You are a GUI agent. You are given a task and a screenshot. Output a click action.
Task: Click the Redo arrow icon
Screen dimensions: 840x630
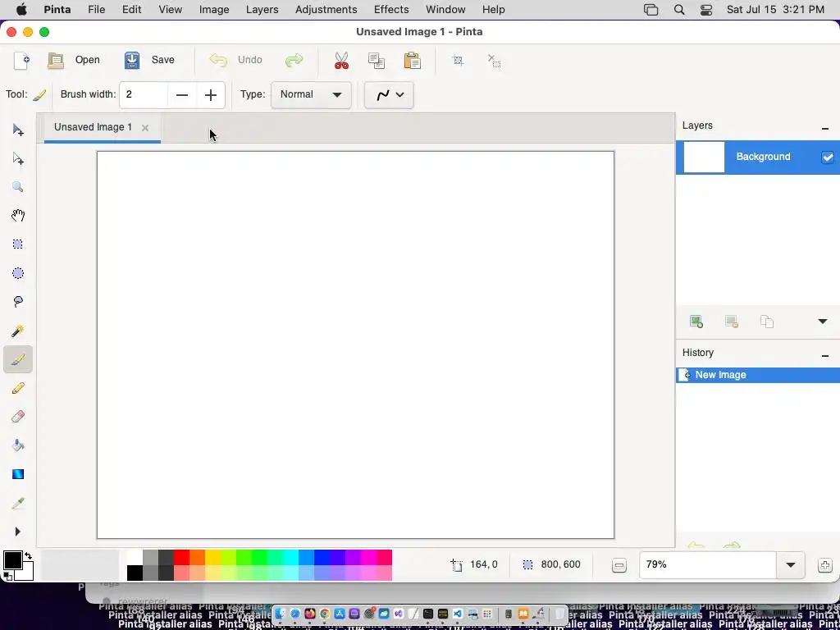pyautogui.click(x=294, y=60)
